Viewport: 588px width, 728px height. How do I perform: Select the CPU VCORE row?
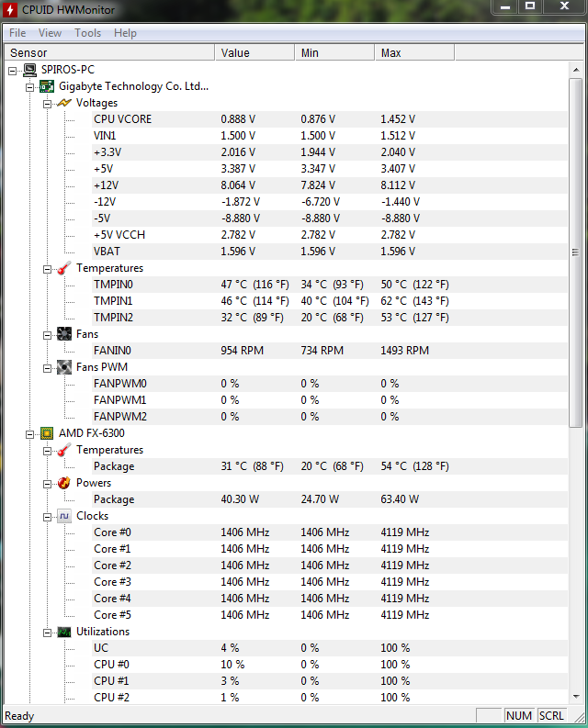[x=330, y=119]
